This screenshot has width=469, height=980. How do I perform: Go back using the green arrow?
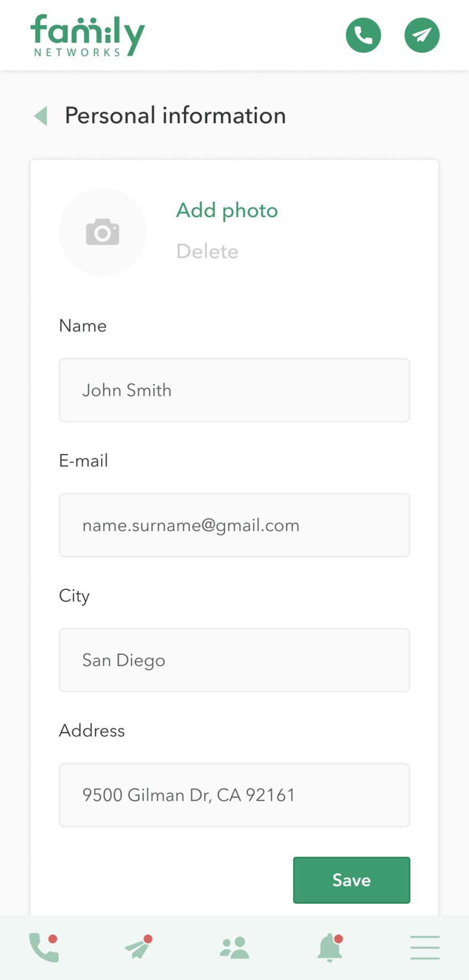[x=41, y=115]
